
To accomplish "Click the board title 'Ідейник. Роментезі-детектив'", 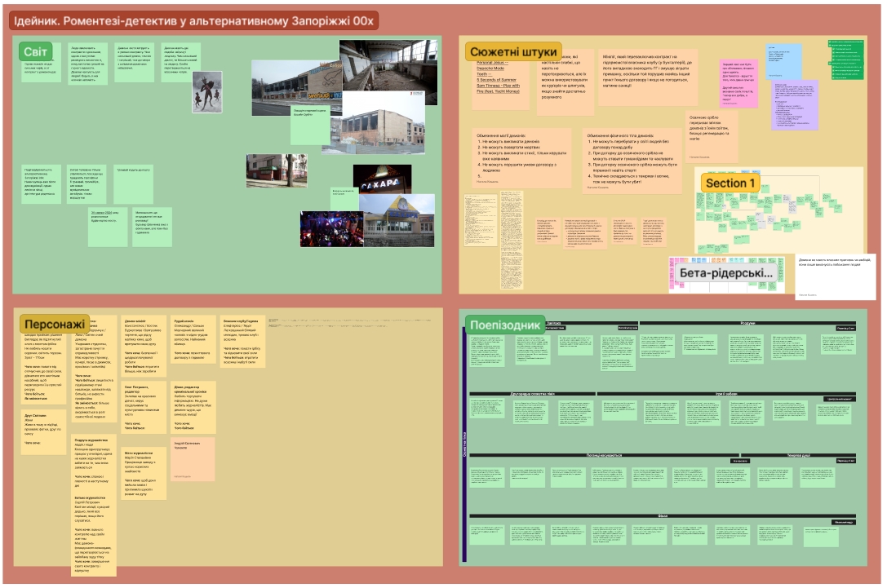I will pos(193,20).
